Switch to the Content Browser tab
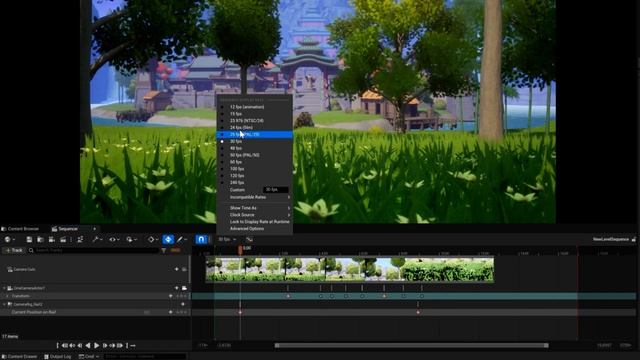This screenshot has height=360, width=640. click(20, 229)
